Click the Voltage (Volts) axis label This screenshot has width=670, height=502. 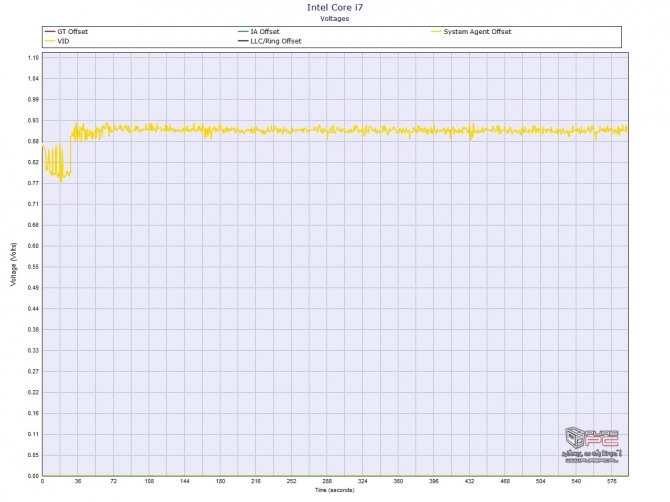[x=14, y=264]
